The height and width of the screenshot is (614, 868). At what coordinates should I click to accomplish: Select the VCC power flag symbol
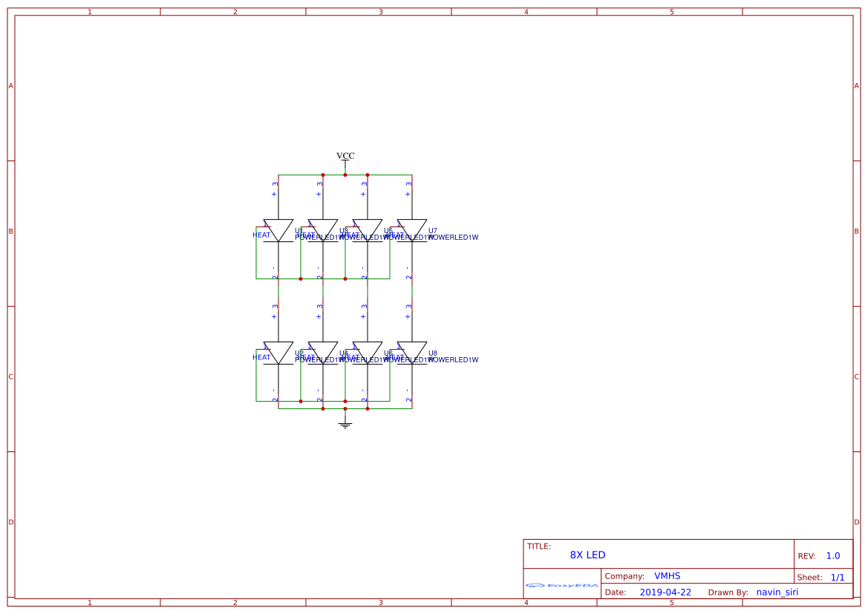pyautogui.click(x=345, y=157)
